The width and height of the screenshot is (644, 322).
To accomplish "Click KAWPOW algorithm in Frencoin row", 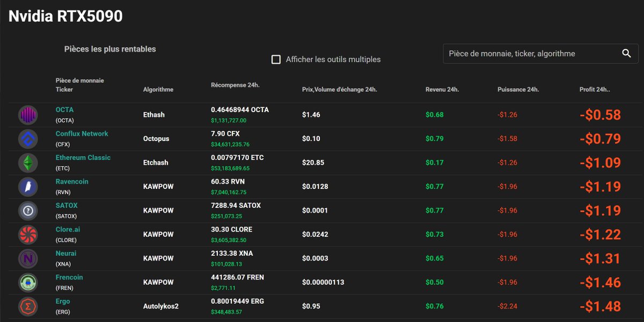I will (x=158, y=282).
